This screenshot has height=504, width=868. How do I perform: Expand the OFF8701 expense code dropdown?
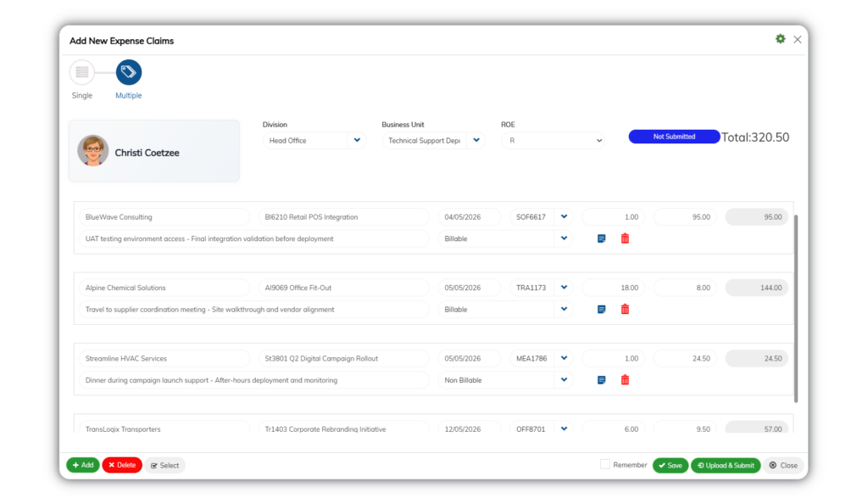coord(564,428)
